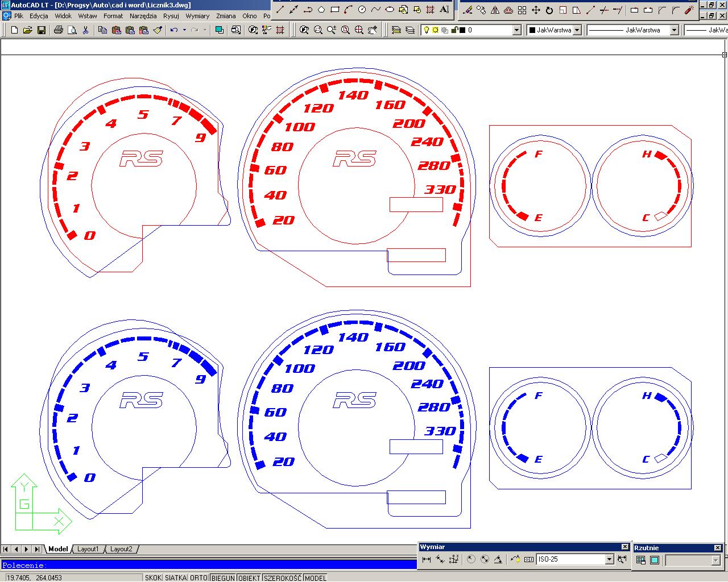Open the linetype JakWarstwa dropdown

point(674,30)
